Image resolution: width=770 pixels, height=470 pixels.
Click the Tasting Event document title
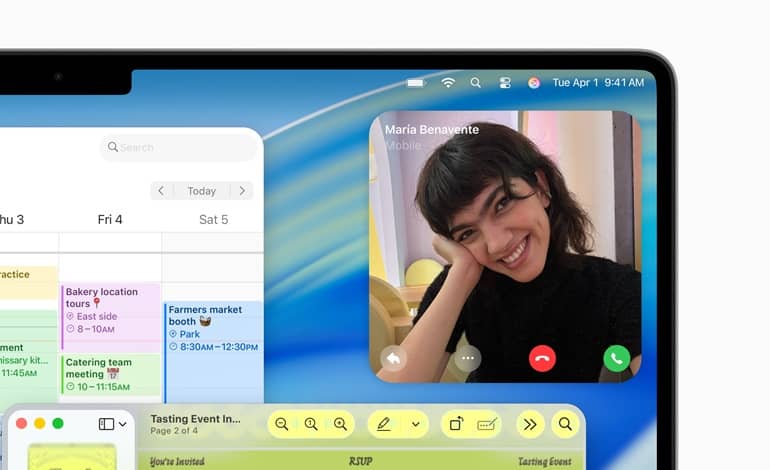[195, 419]
